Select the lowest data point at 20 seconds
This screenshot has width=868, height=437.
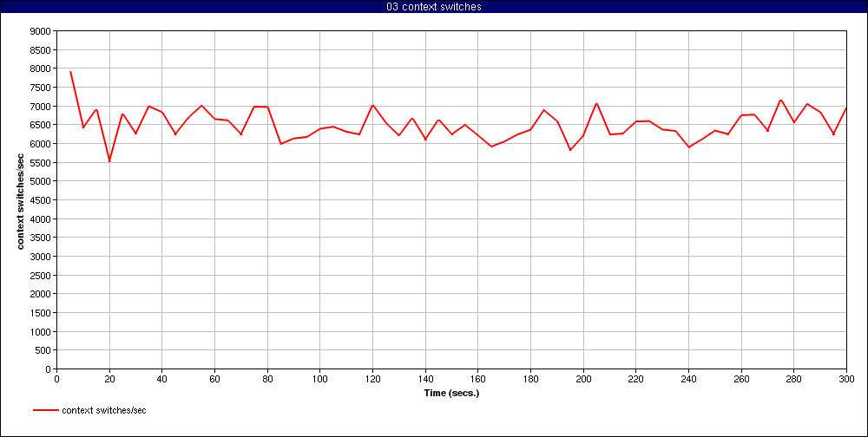tap(109, 160)
